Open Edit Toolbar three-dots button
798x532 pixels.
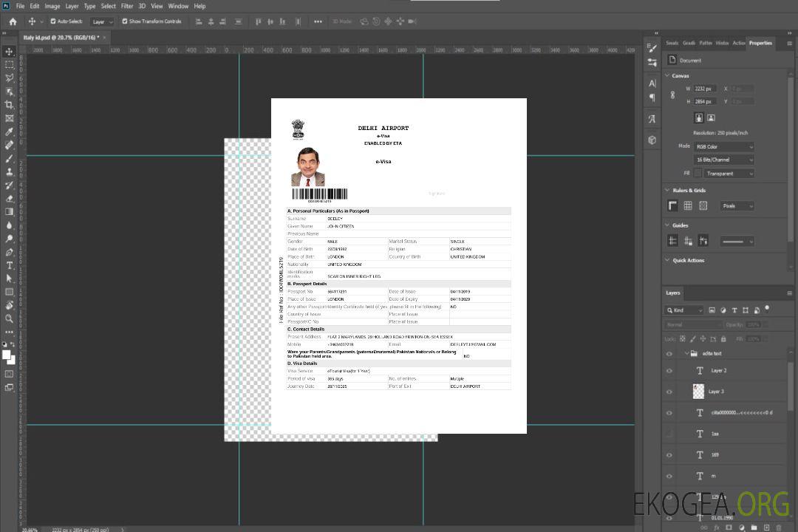(x=9, y=332)
